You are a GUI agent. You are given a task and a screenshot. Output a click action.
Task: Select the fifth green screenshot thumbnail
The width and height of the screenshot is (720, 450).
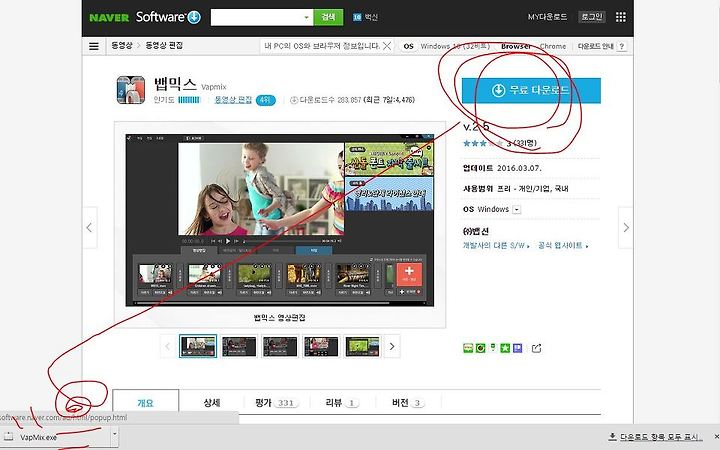362,346
